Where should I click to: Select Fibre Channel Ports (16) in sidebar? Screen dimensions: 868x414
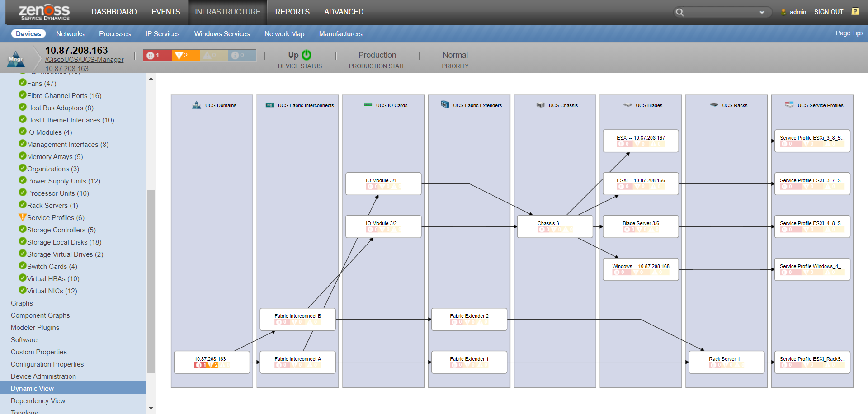(64, 96)
